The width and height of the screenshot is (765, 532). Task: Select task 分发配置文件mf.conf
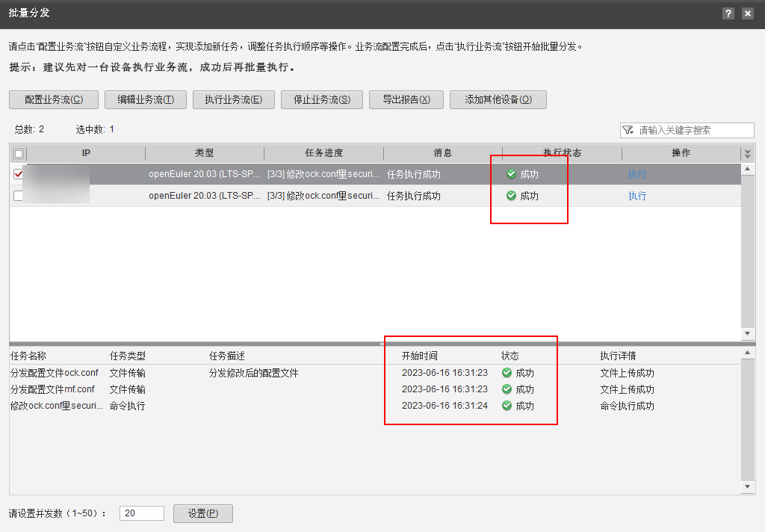click(52, 389)
